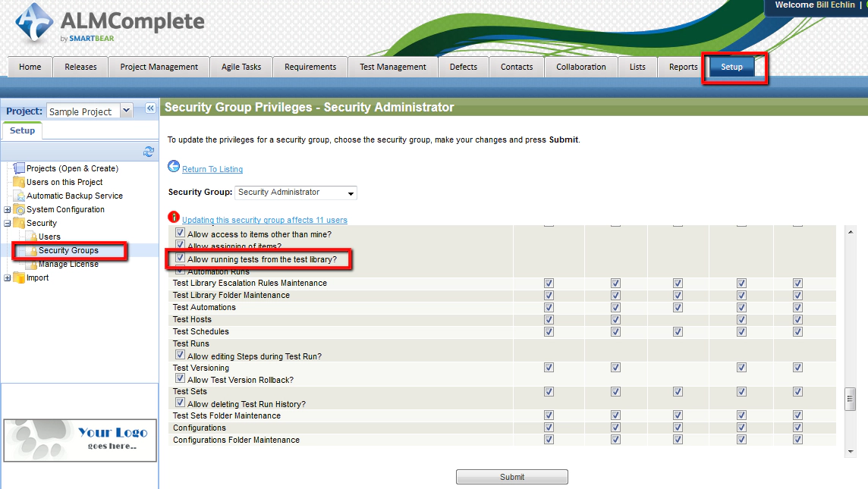Screen dimensions: 868x489
Task: Click the Security Groups folder icon
Action: tap(31, 250)
